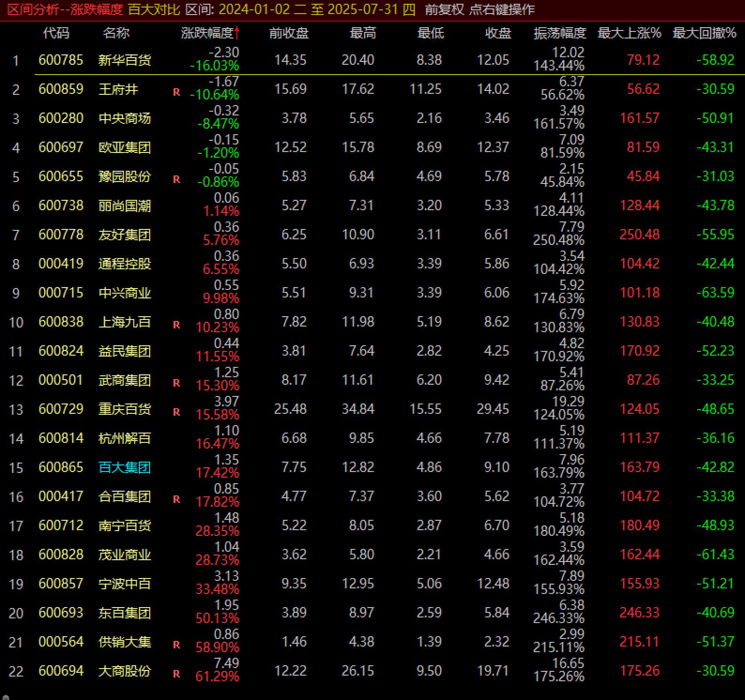Select stock name 合百集团
The height and width of the screenshot is (700, 745).
click(x=125, y=496)
